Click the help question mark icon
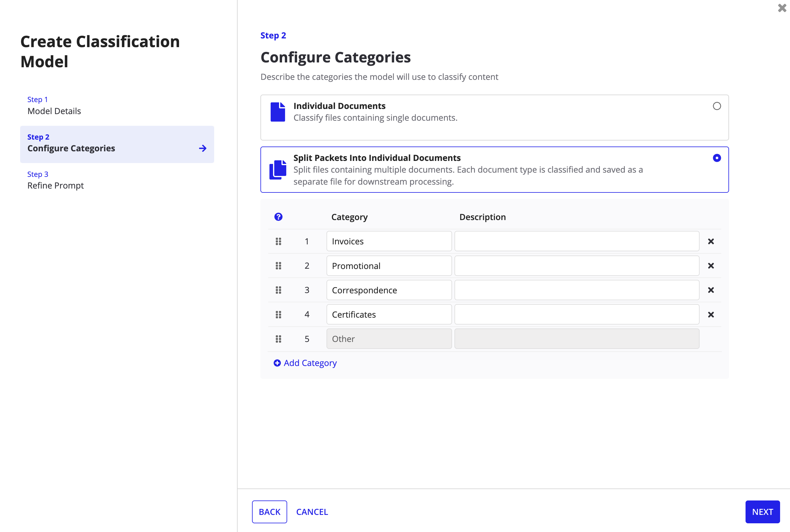The height and width of the screenshot is (532, 790). (x=278, y=217)
